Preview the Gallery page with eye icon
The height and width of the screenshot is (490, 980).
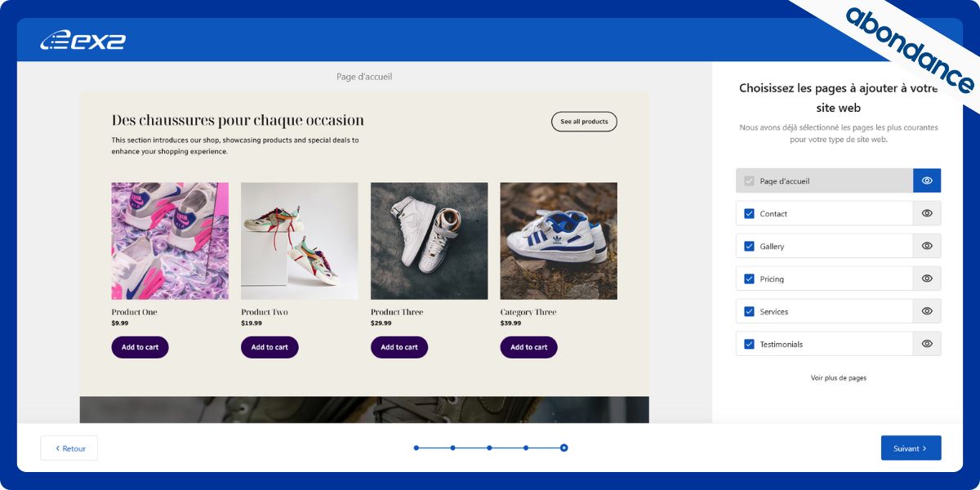927,246
